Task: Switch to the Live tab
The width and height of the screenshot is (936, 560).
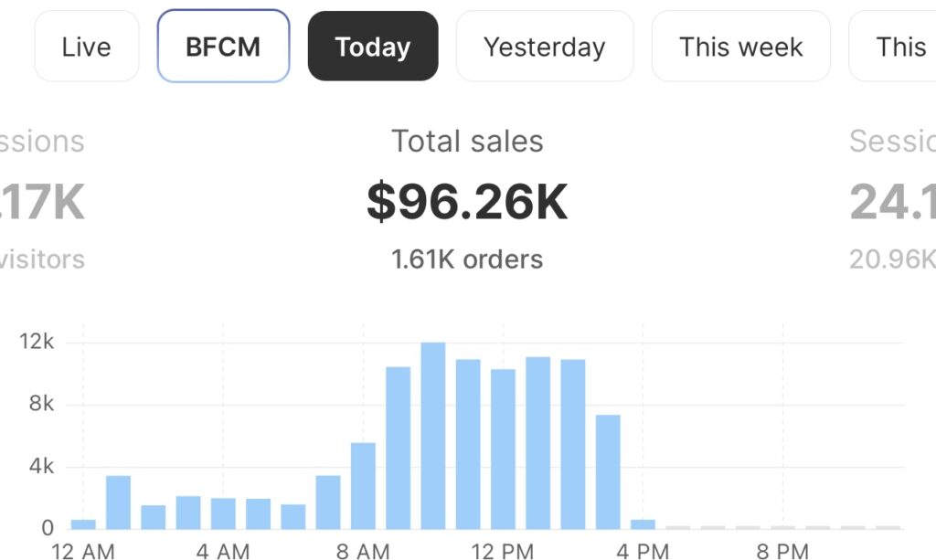Action: pyautogui.click(x=86, y=47)
